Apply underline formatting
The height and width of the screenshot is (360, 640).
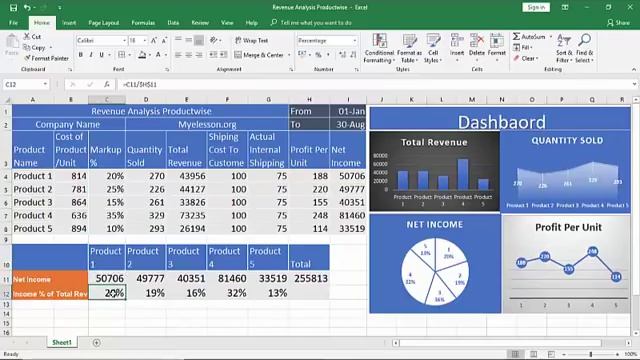click(x=101, y=55)
